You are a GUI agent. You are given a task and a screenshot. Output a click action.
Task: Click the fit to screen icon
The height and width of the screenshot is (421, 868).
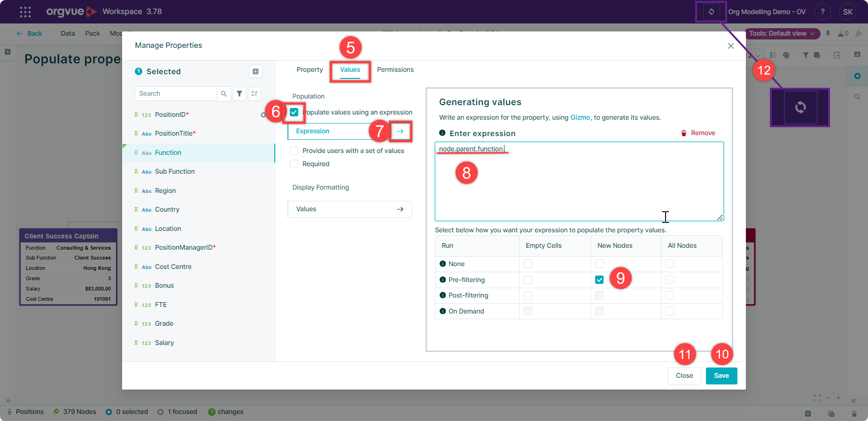pyautogui.click(x=818, y=398)
